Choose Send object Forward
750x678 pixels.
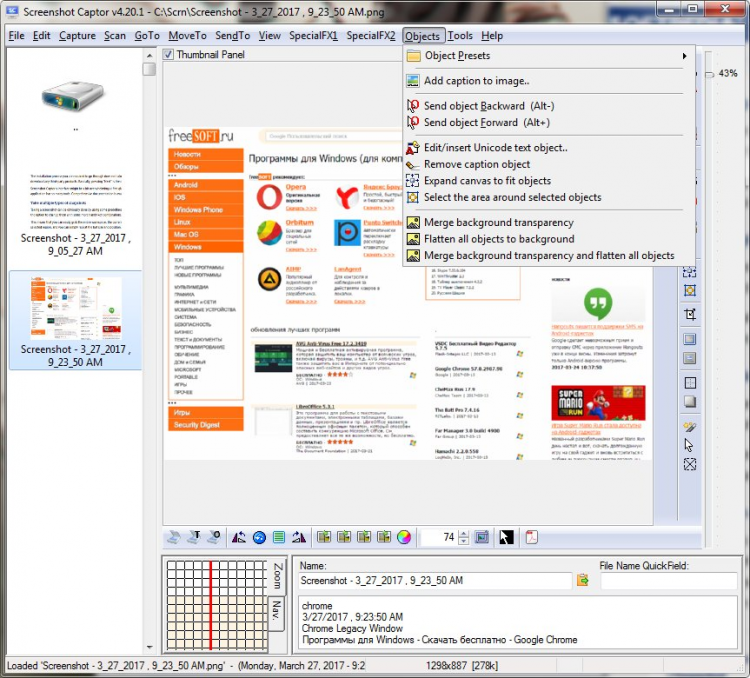[x=548, y=122]
